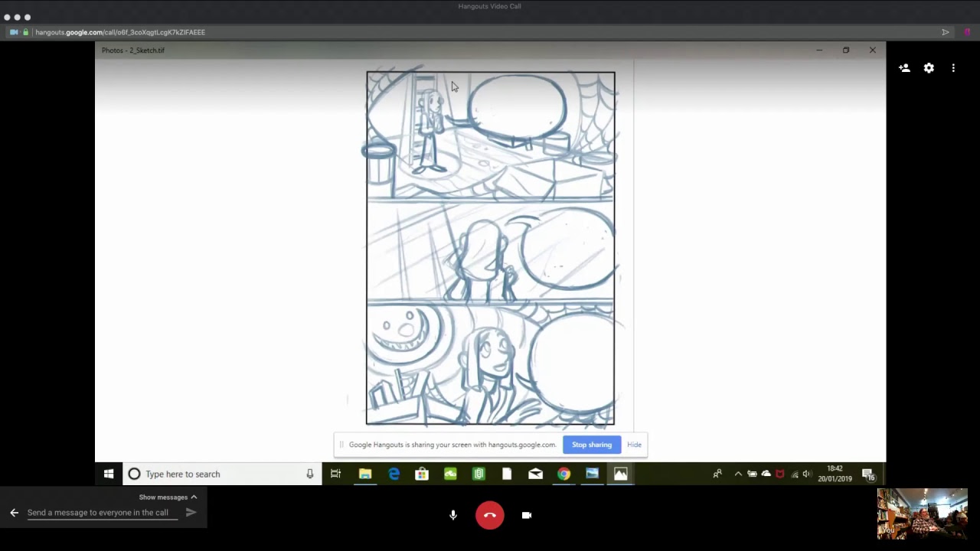The height and width of the screenshot is (551, 980).
Task: Open OneDrive cloud tray icon
Action: pos(766,474)
